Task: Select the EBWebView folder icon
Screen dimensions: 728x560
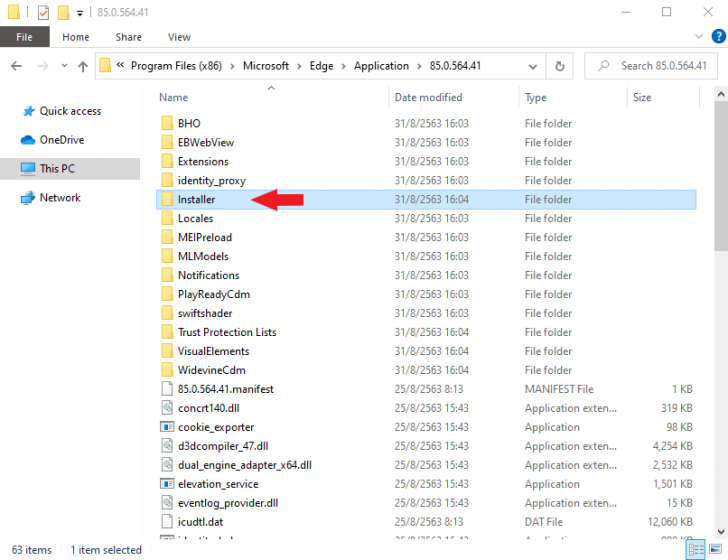Action: click(167, 142)
